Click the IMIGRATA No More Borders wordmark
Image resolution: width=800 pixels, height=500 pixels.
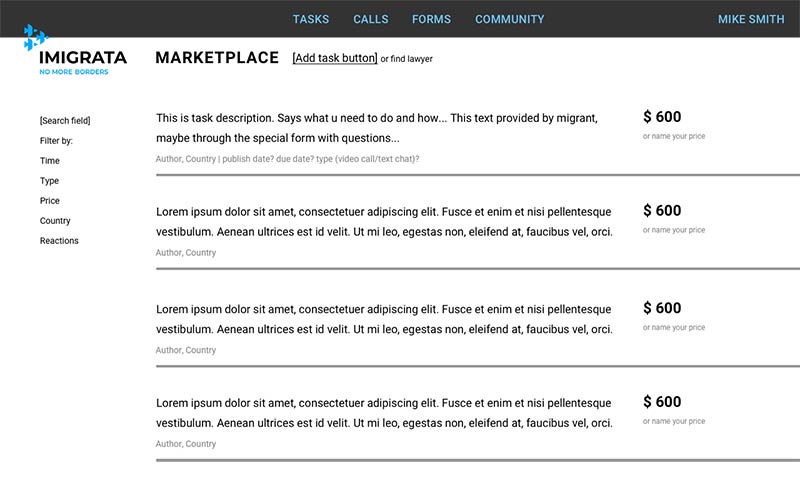tap(83, 62)
